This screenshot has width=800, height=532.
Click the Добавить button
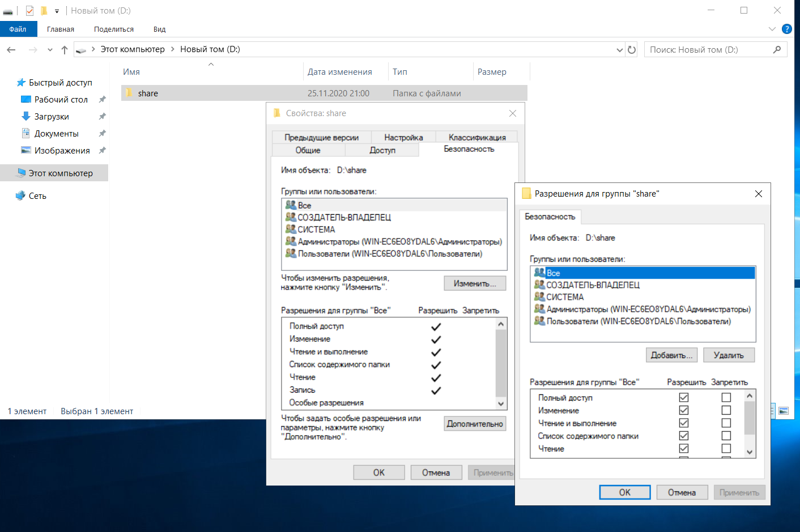672,355
